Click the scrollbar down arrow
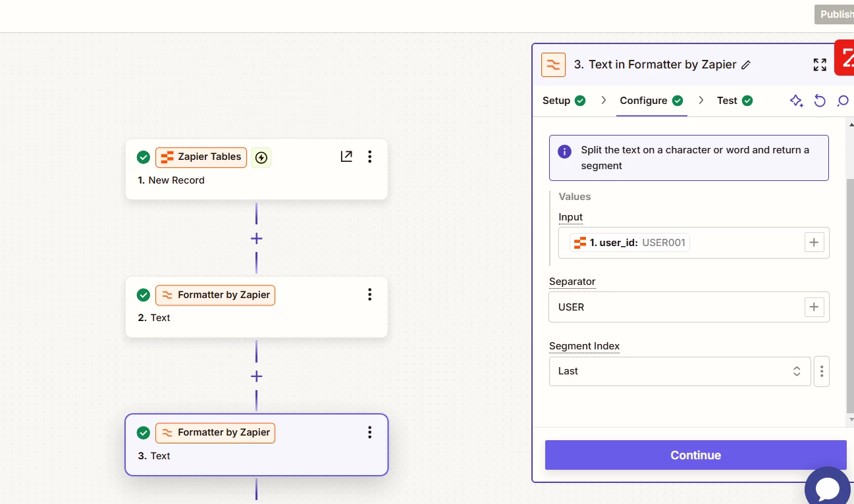The image size is (854, 504). [x=850, y=419]
